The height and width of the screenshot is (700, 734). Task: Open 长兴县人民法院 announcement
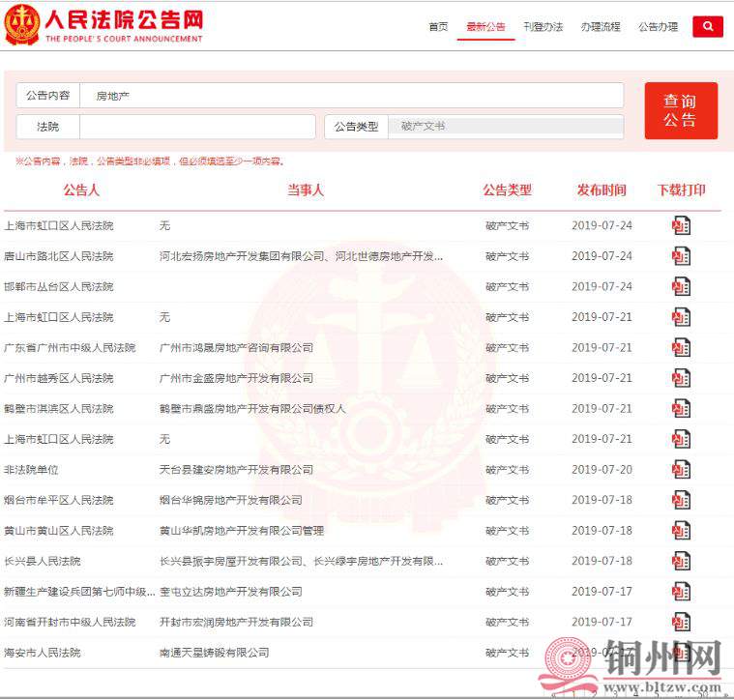coord(43,561)
